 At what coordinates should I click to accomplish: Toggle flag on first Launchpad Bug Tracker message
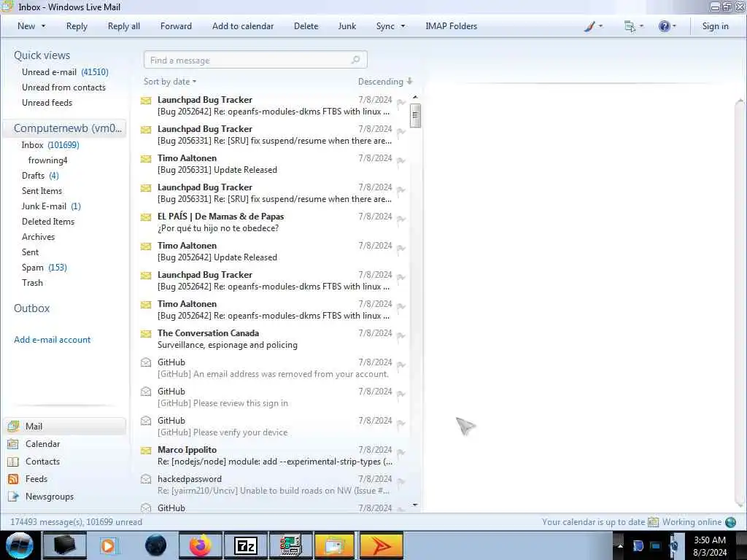pyautogui.click(x=401, y=102)
